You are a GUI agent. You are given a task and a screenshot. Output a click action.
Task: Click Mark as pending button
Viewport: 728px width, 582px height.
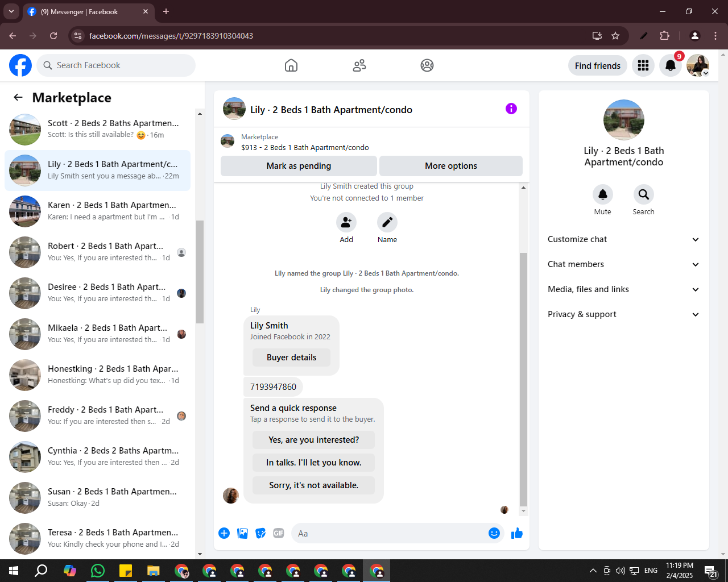pos(299,166)
